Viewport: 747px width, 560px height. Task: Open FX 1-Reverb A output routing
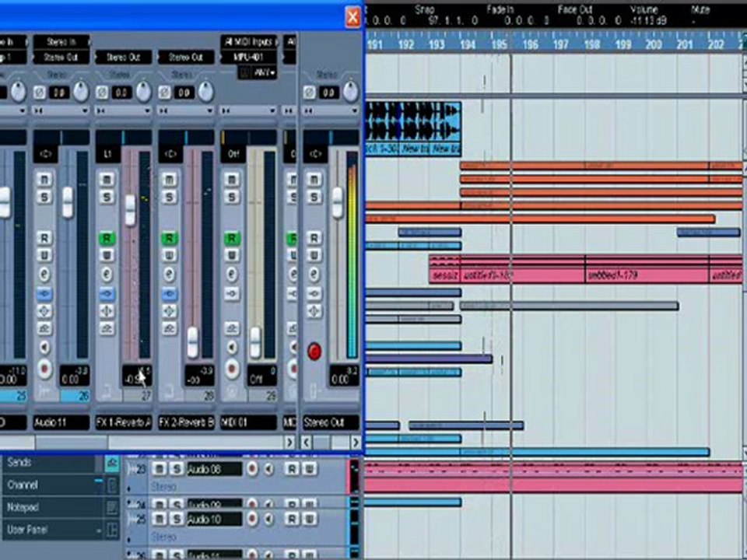(124, 57)
